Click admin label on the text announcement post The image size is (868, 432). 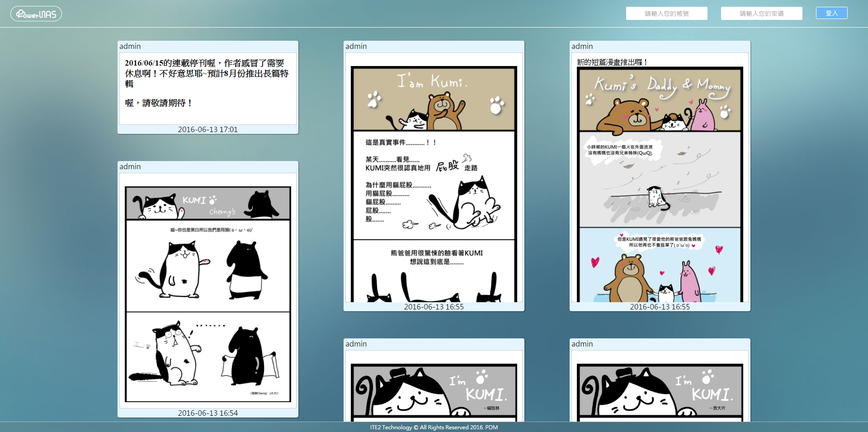pyautogui.click(x=130, y=46)
